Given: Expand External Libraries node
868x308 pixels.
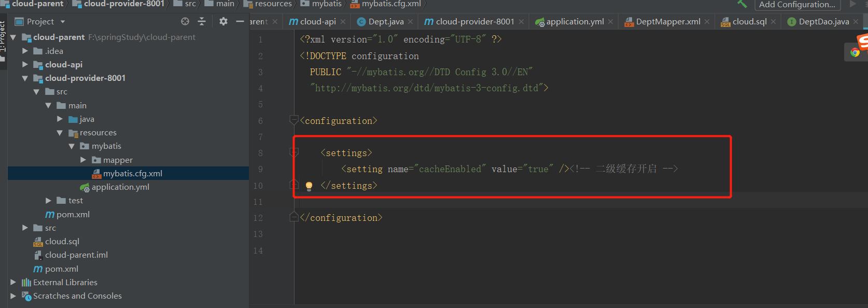Looking at the screenshot, I should [x=13, y=282].
